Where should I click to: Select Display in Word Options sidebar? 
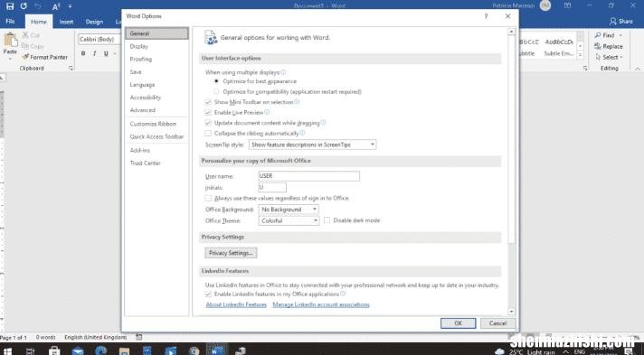point(156,46)
